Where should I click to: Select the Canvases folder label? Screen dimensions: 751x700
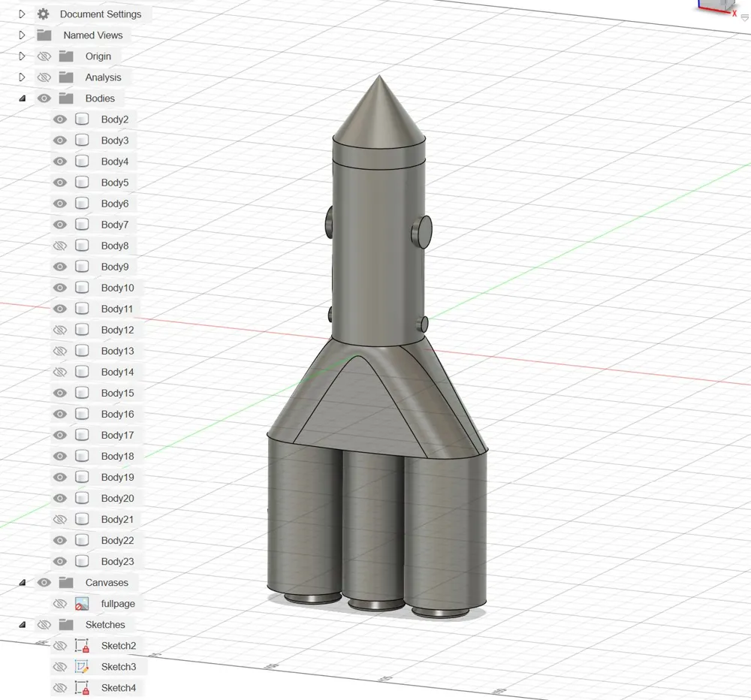coord(108,582)
